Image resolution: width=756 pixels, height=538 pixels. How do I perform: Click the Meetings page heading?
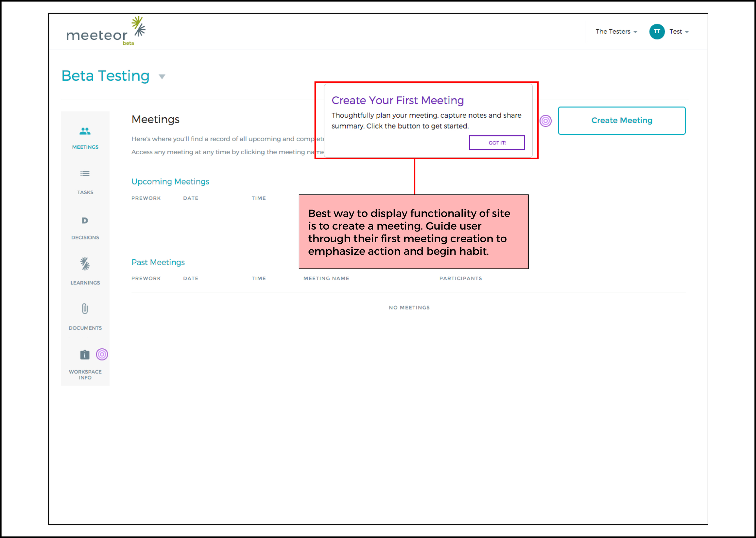click(x=155, y=119)
